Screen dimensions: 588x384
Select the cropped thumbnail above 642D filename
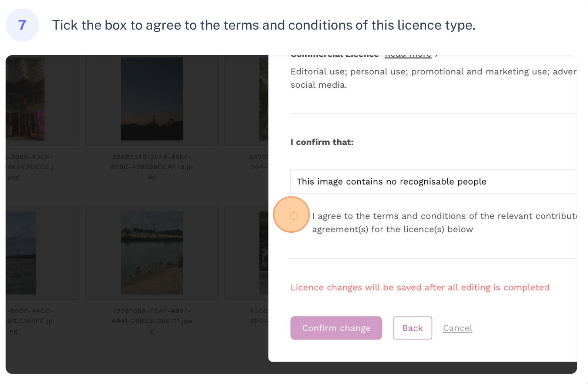pos(264,99)
